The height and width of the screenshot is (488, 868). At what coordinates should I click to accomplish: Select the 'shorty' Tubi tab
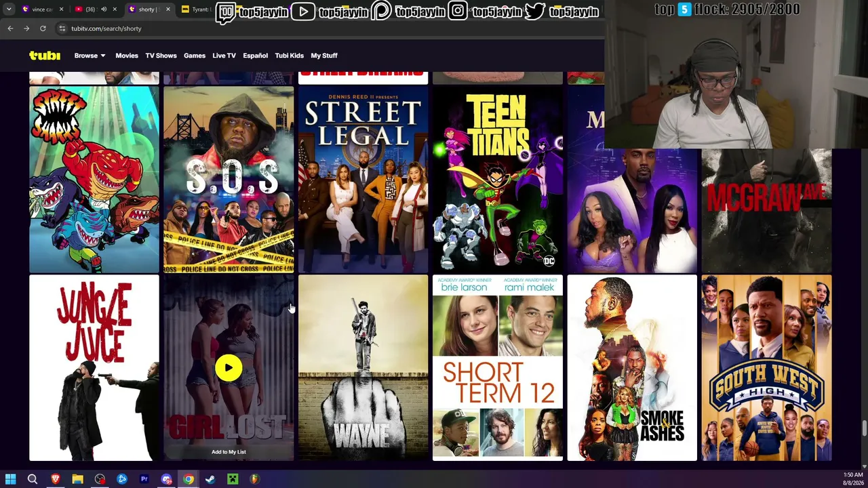click(148, 9)
